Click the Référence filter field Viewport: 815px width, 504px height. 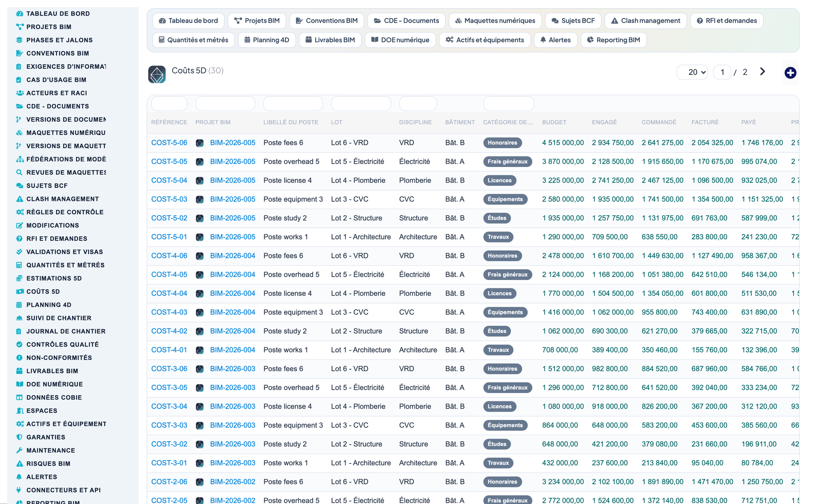point(169,103)
